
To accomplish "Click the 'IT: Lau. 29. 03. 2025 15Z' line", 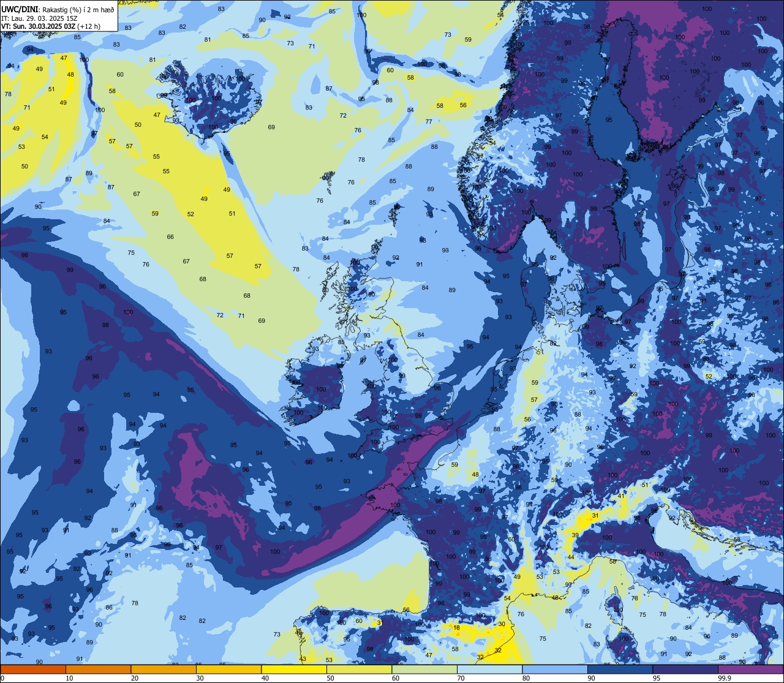I will point(39,18).
